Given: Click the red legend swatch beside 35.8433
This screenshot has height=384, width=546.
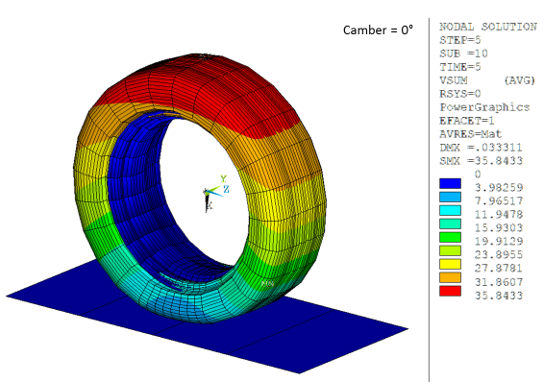Looking at the screenshot, I should pyautogui.click(x=450, y=291).
